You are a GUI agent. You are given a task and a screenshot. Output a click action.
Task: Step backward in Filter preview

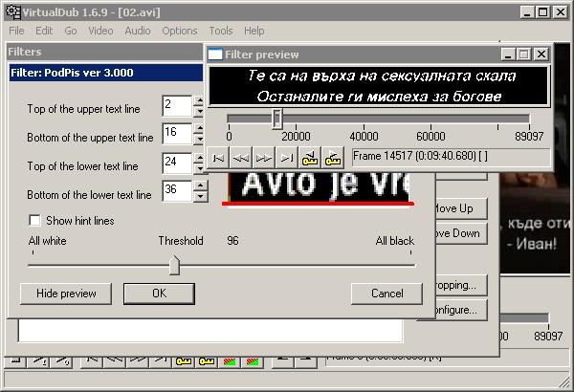point(241,158)
